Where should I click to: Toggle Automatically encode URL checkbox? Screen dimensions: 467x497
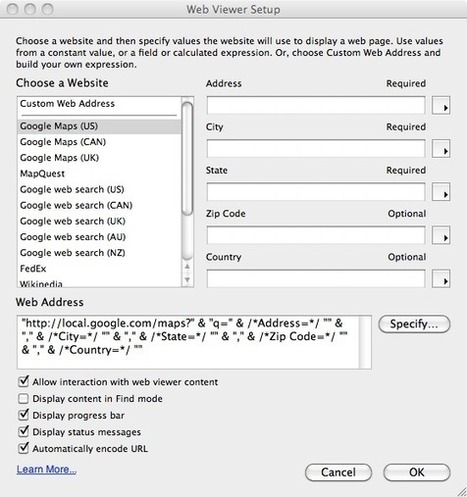point(23,448)
